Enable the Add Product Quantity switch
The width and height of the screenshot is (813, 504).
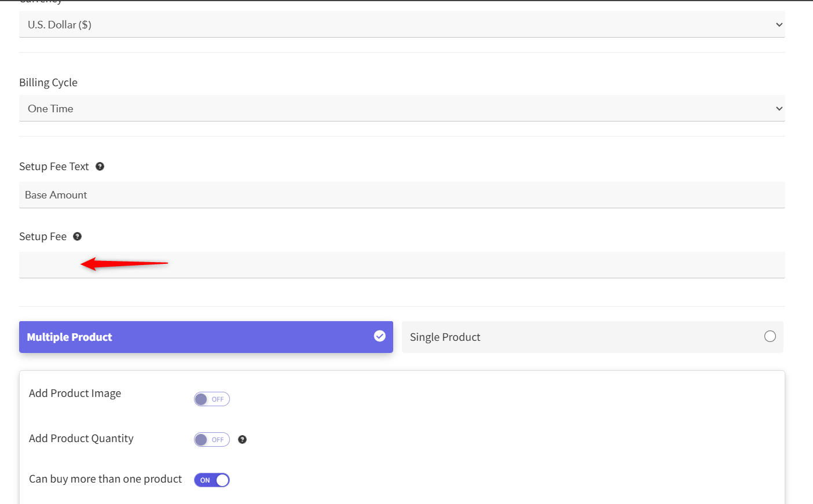[212, 440]
